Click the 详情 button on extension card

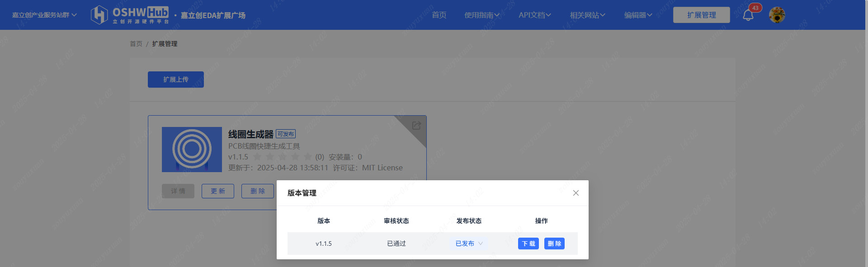[178, 191]
